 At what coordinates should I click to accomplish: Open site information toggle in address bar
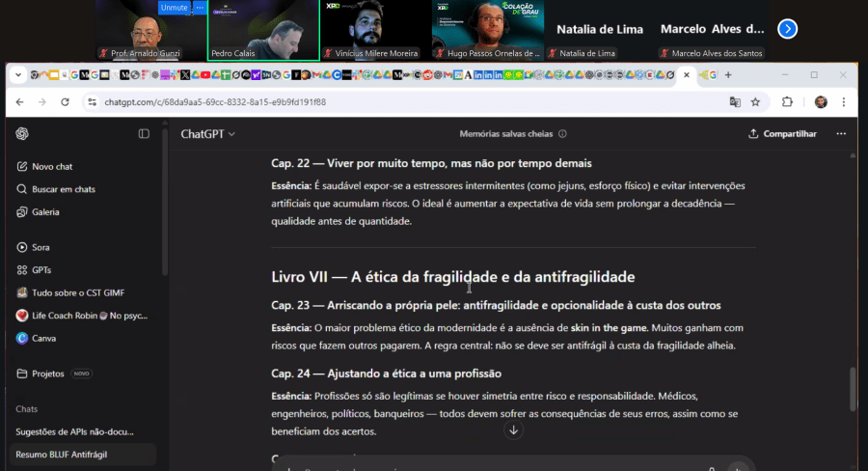(93, 101)
